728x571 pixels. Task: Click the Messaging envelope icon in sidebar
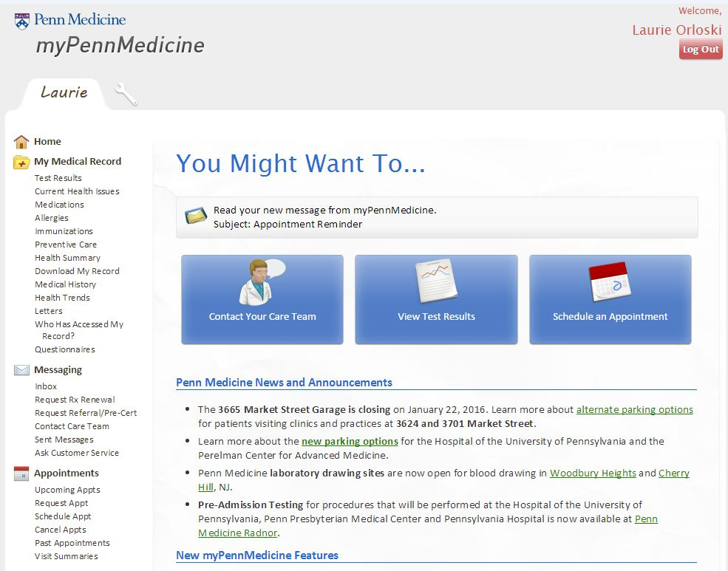[21, 370]
